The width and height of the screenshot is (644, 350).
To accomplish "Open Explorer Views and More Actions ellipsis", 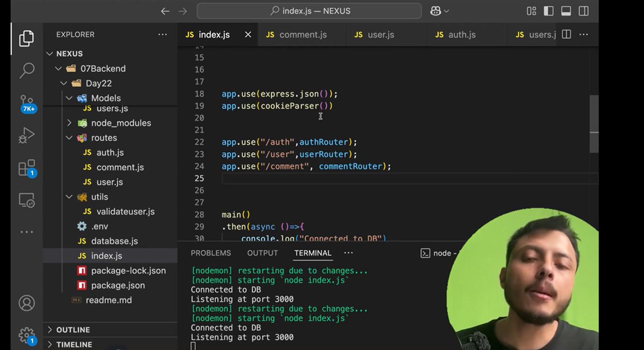I will (x=163, y=34).
